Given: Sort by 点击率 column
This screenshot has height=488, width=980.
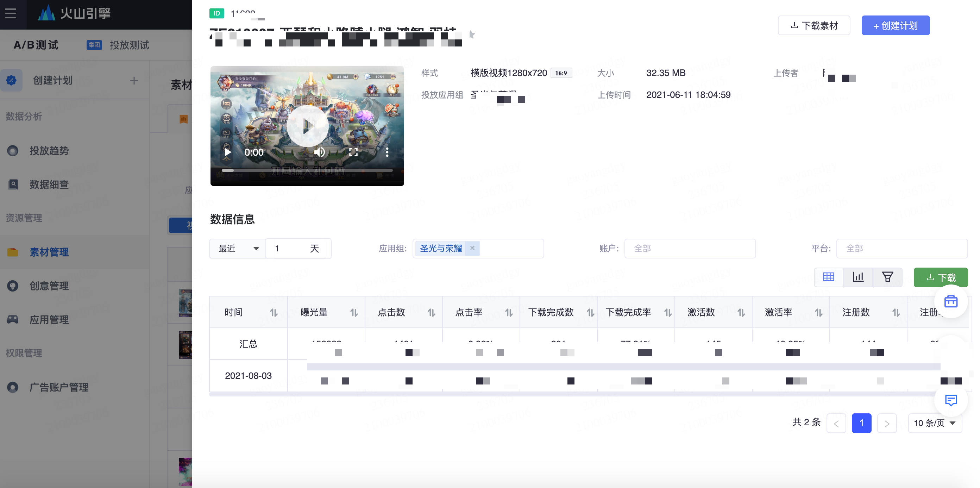Looking at the screenshot, I should (x=509, y=313).
